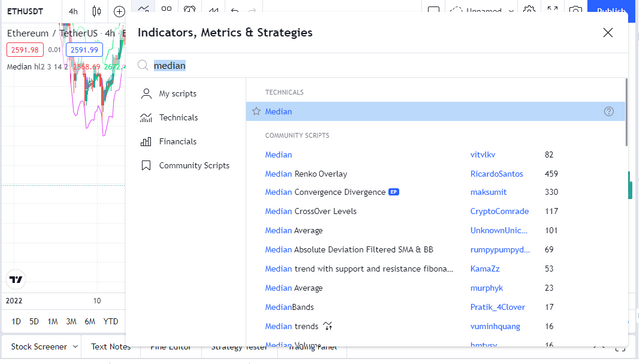Select the candlestick chart type icon

(97, 11)
